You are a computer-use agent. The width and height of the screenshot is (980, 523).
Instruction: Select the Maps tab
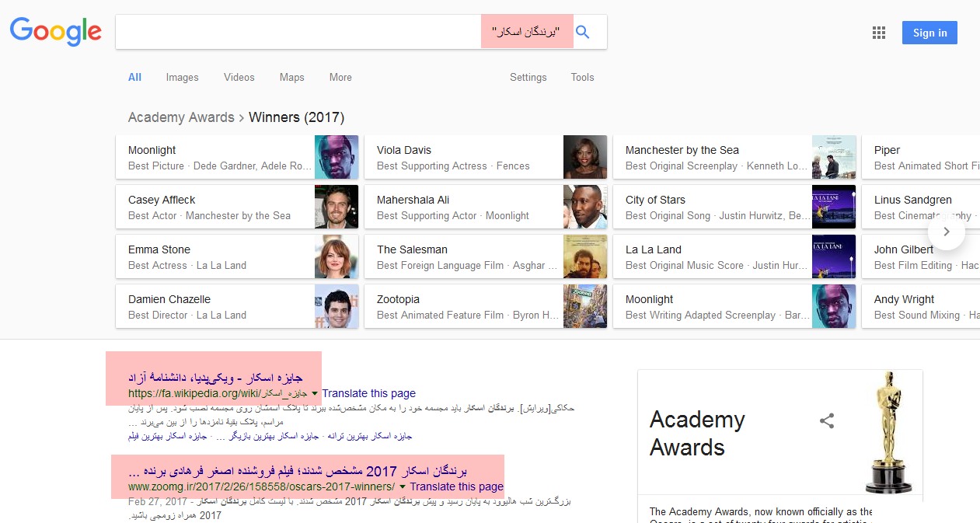pos(291,78)
